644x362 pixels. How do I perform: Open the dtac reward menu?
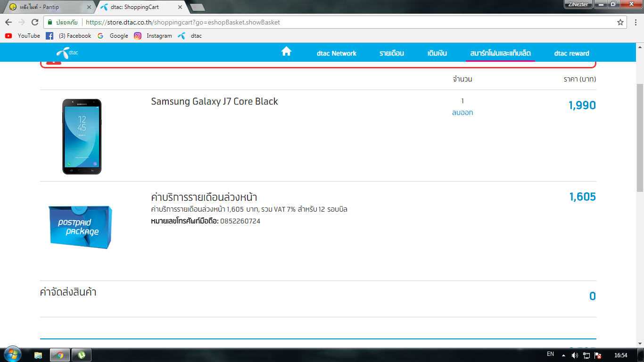click(x=572, y=53)
